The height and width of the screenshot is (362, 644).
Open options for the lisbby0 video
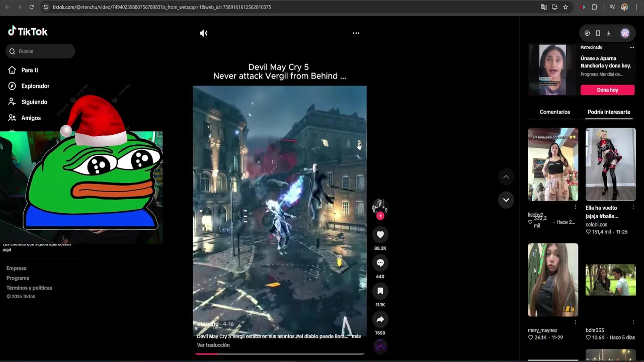click(576, 207)
